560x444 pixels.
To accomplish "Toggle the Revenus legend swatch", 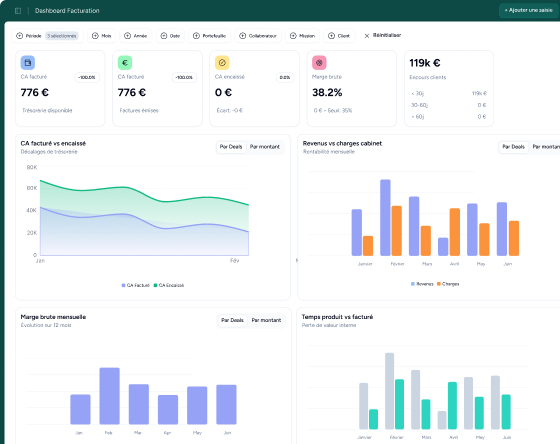I will click(413, 284).
